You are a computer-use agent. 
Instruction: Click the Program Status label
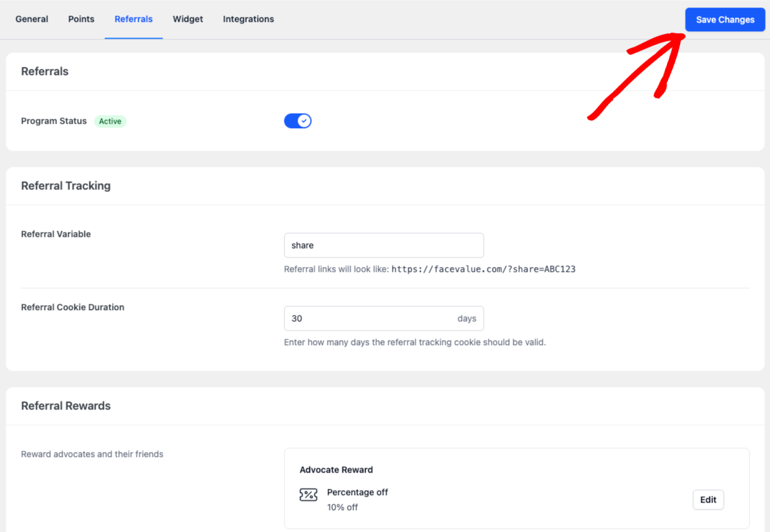(54, 121)
